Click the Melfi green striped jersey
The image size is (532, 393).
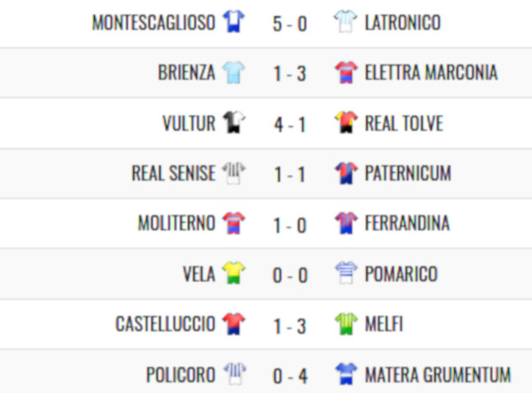(x=346, y=324)
